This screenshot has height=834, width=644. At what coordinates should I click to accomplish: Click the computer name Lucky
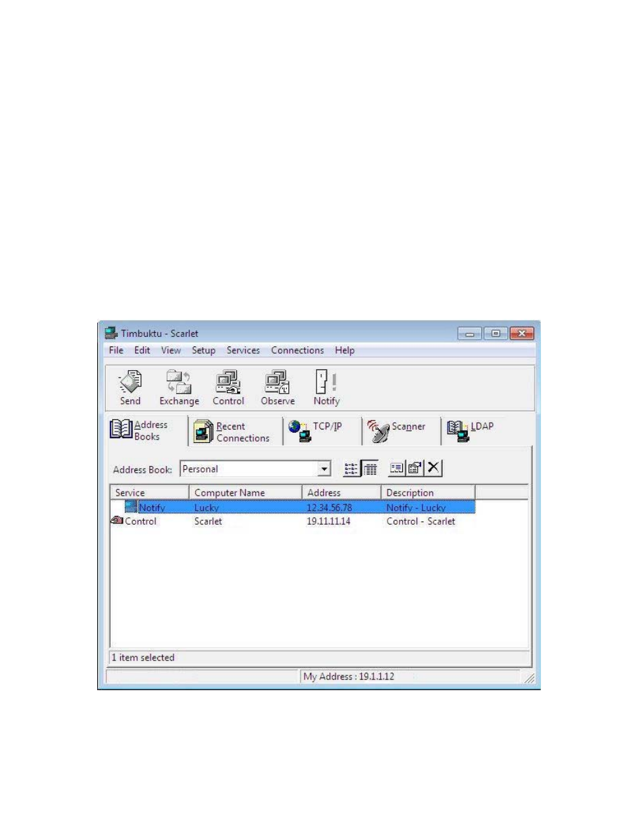click(207, 508)
